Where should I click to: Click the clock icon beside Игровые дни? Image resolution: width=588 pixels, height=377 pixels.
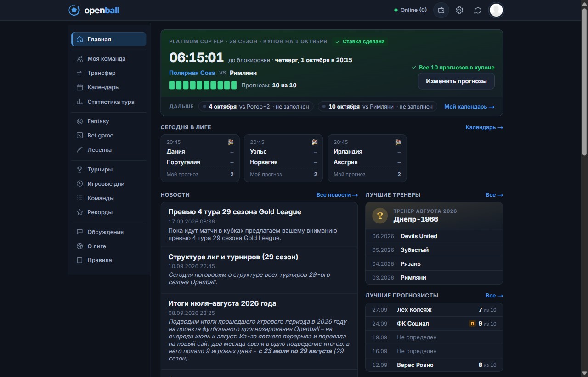click(x=80, y=184)
